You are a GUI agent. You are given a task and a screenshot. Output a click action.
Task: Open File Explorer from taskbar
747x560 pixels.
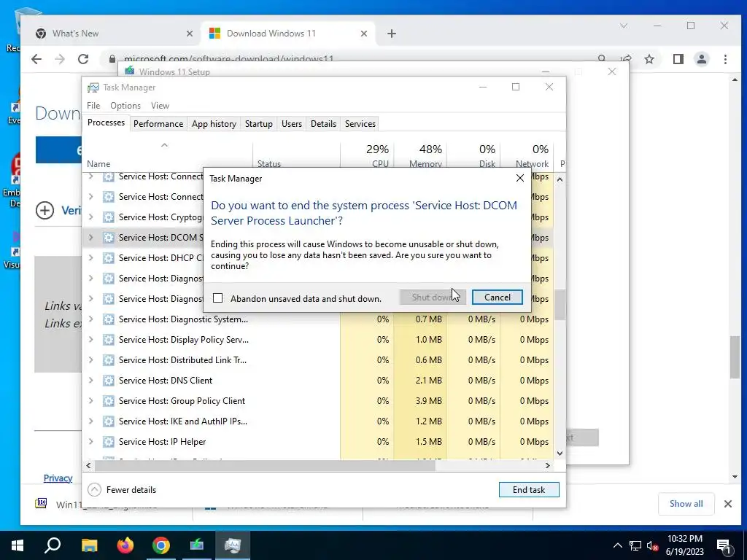point(89,545)
